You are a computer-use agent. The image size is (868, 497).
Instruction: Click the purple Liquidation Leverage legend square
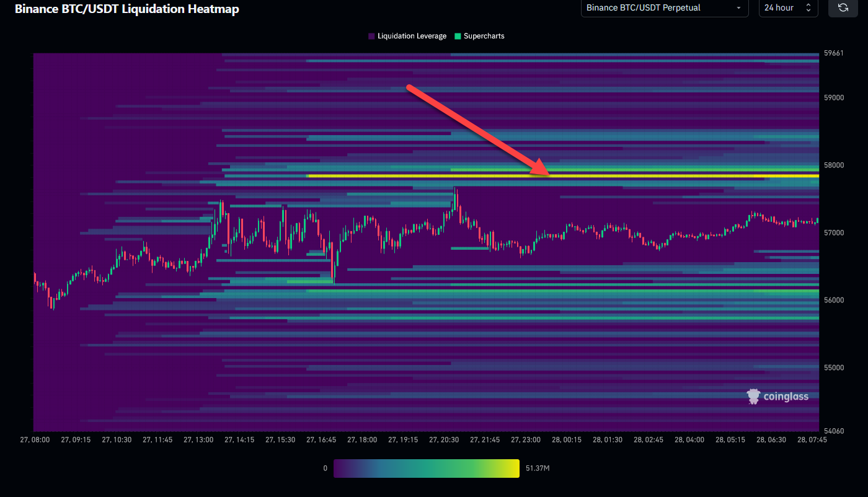tap(371, 36)
